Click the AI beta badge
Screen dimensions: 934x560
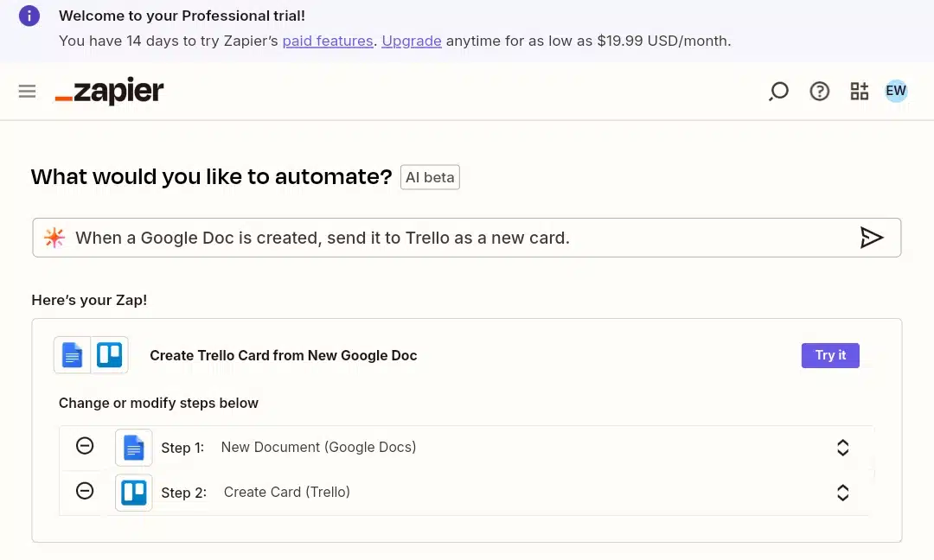coord(430,177)
